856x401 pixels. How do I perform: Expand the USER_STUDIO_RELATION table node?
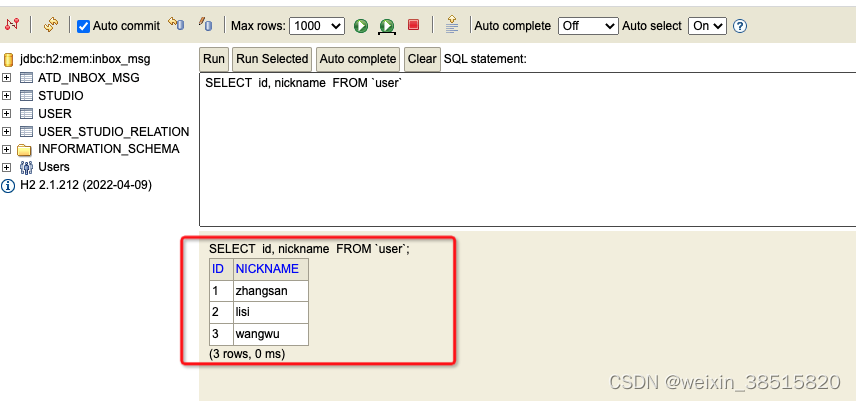(7, 131)
